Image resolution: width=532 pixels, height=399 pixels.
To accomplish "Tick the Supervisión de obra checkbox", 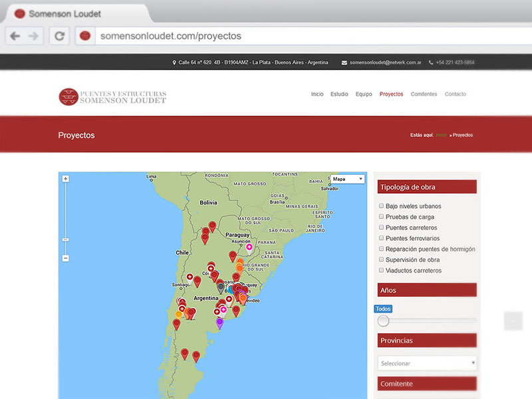I will point(382,260).
